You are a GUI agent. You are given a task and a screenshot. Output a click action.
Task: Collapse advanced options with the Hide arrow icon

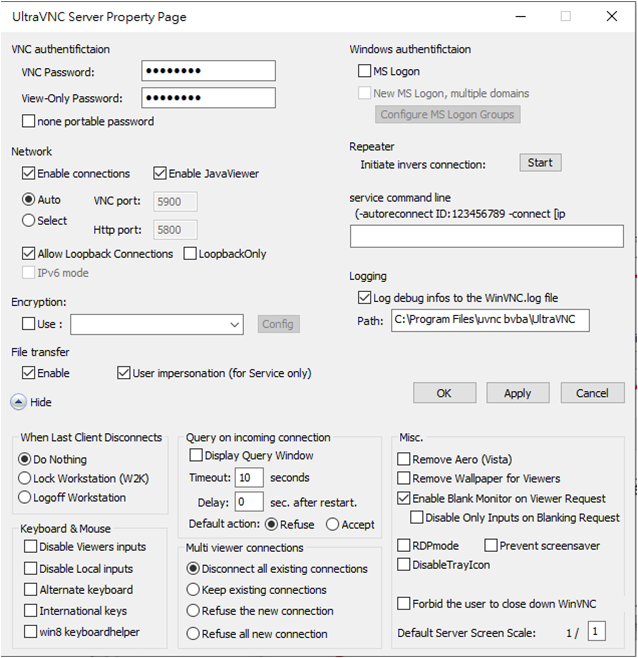[x=18, y=402]
